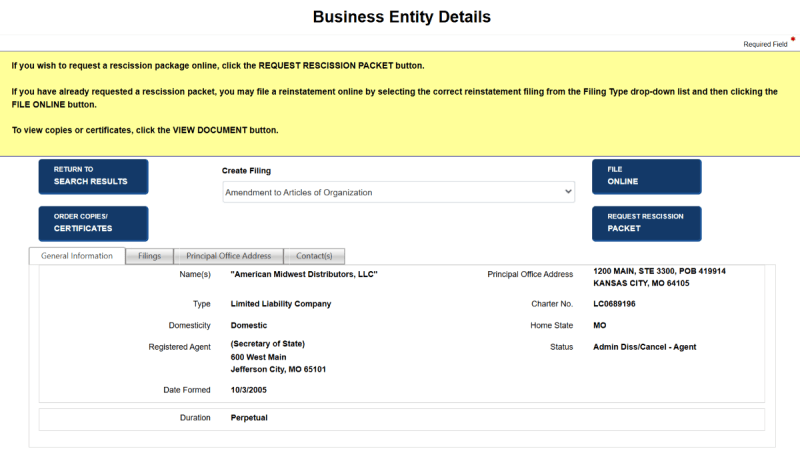Viewport: 800px width, 451px height.
Task: Open the Create Filing type dropdown
Action: 398,192
